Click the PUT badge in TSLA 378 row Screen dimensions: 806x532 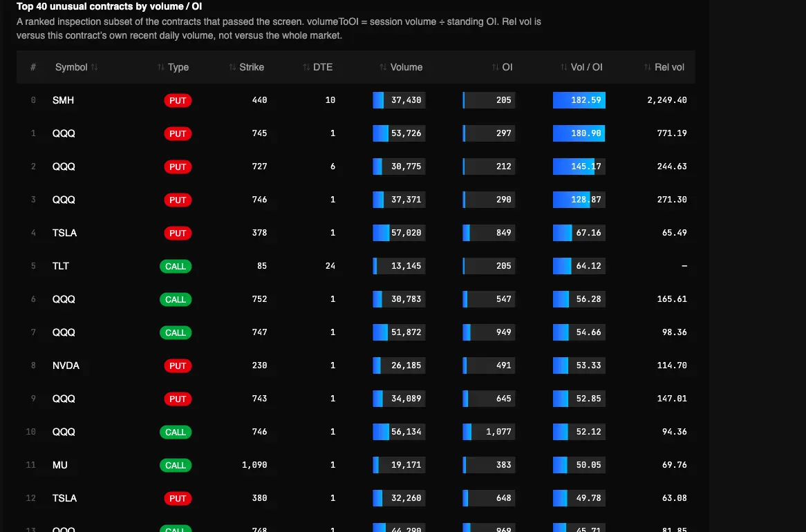pos(178,233)
